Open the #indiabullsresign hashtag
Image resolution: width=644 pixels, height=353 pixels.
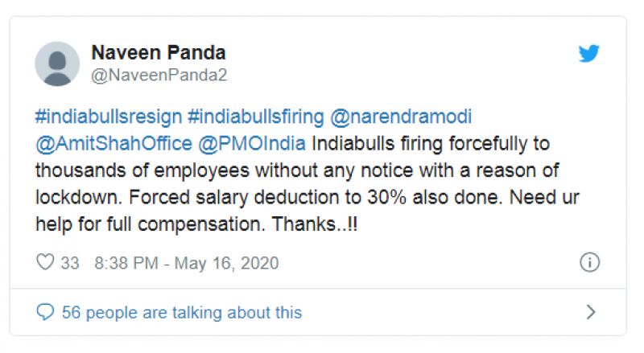pos(108,117)
